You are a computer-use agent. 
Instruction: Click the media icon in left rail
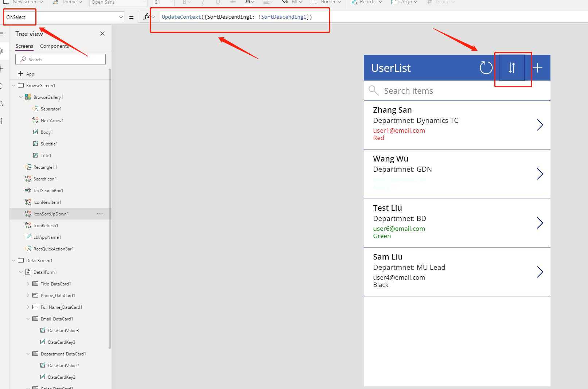(1, 104)
